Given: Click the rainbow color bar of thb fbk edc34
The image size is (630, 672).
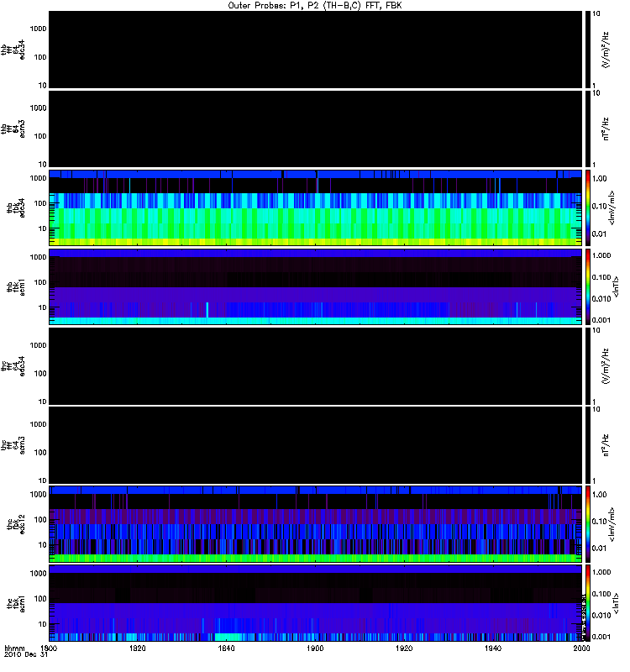Looking at the screenshot, I should click(x=588, y=207).
